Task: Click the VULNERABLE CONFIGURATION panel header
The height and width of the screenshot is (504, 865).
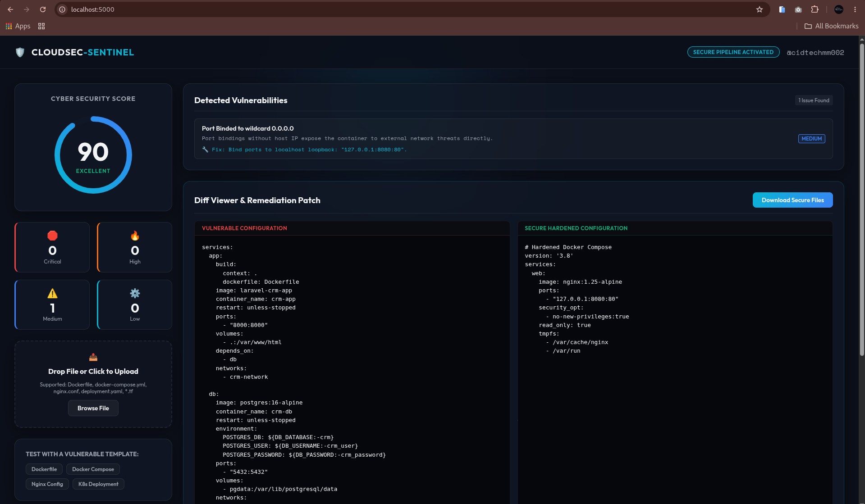Action: [352, 228]
